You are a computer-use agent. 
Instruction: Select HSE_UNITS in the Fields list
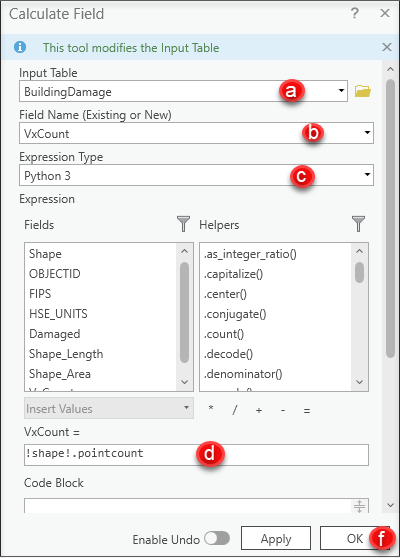point(58,314)
